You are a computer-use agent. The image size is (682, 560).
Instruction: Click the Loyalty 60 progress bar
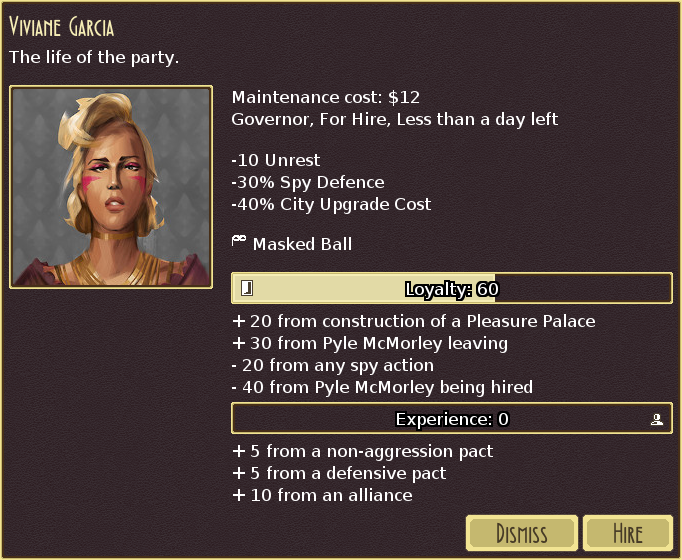coord(452,288)
